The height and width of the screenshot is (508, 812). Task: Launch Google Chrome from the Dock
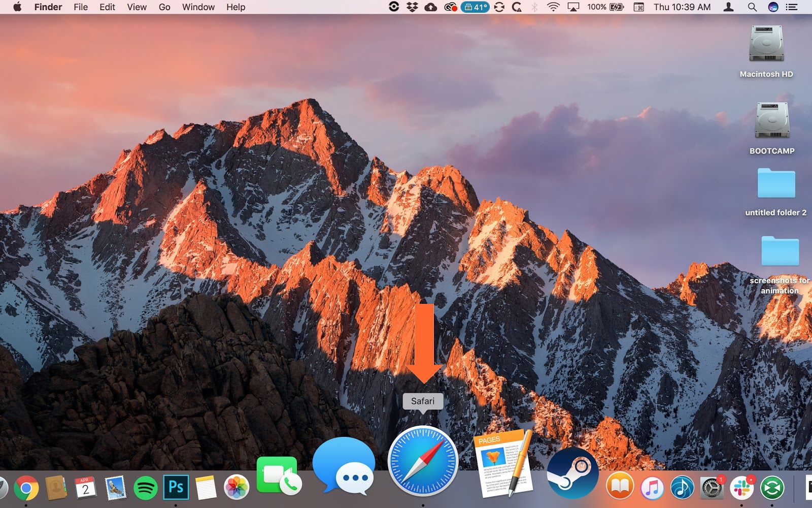coord(26,488)
